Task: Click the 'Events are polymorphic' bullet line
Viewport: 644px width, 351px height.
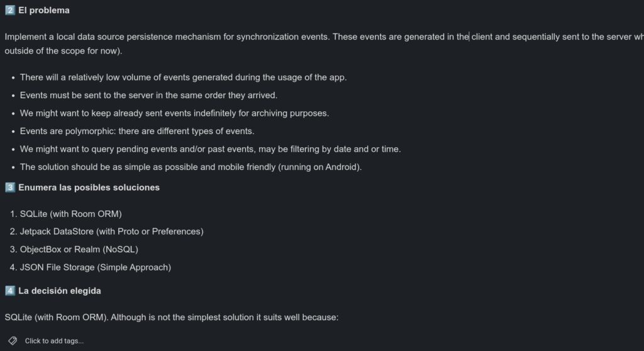Action: click(137, 131)
